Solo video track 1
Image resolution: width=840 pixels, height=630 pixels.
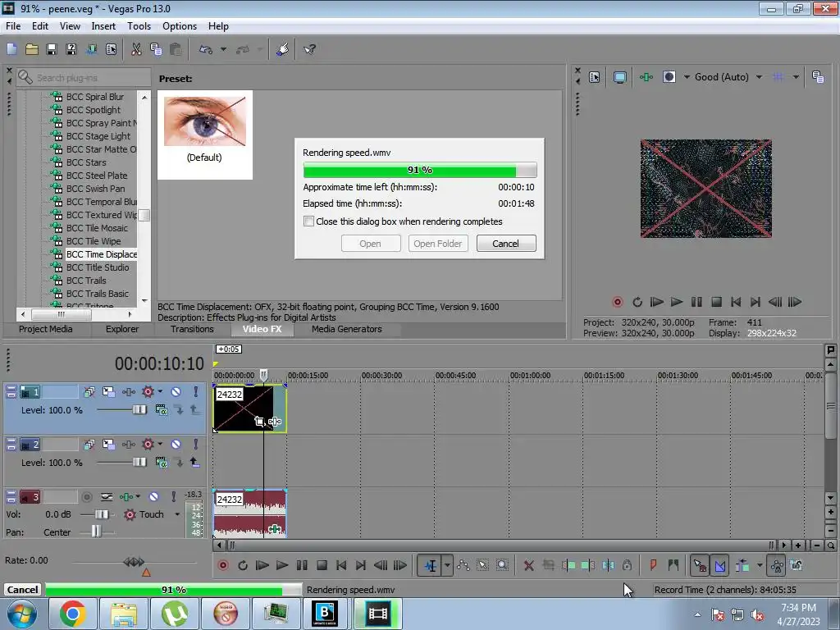coord(195,392)
